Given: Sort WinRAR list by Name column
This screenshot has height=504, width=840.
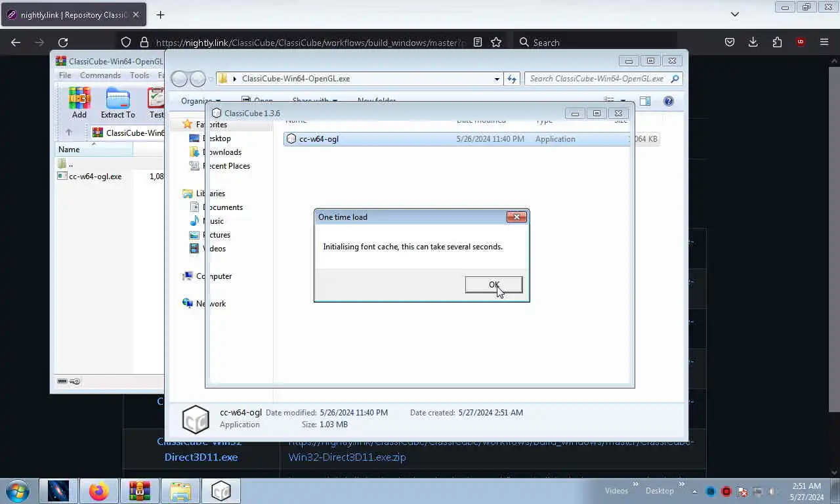Looking at the screenshot, I should pos(94,149).
